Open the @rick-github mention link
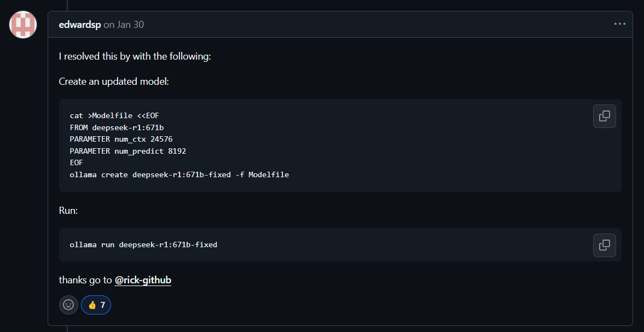The image size is (644, 332). [143, 280]
